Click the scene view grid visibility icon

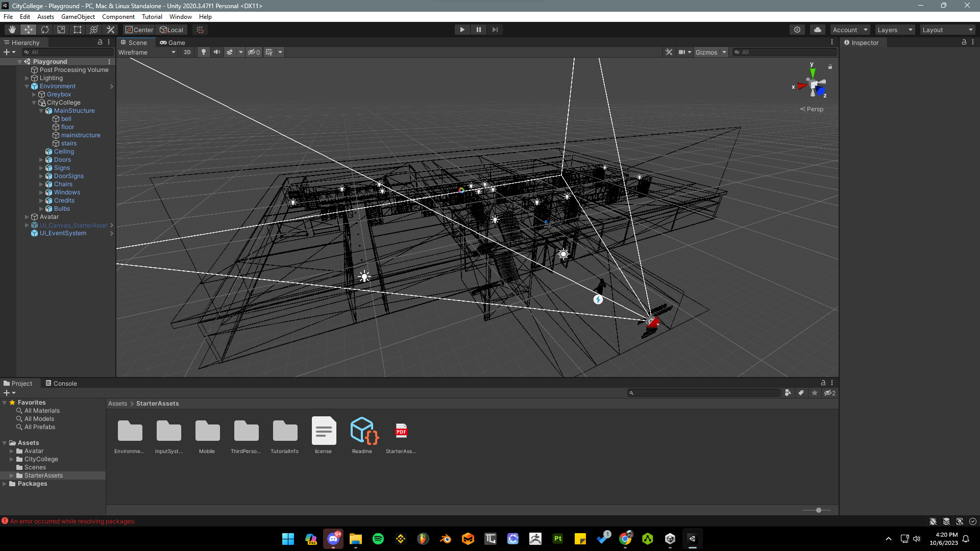point(269,52)
